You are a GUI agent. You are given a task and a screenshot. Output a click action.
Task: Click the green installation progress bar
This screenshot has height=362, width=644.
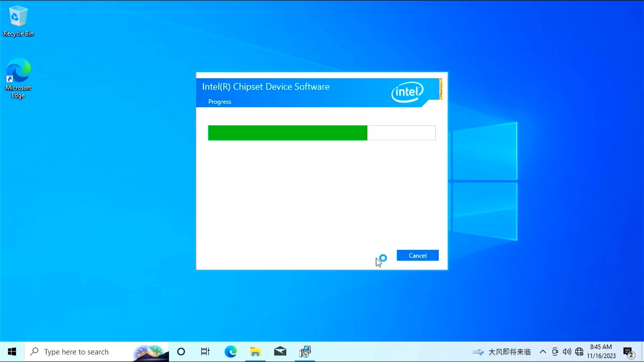point(322,133)
